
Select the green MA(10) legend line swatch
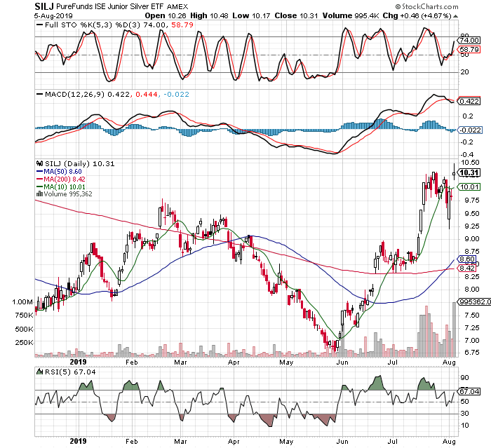click(39, 186)
